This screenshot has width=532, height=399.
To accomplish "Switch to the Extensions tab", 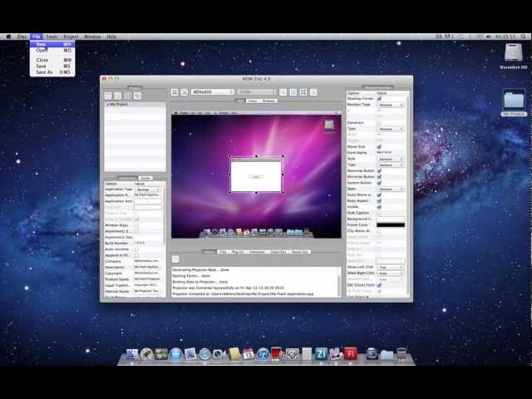I will tap(257, 252).
